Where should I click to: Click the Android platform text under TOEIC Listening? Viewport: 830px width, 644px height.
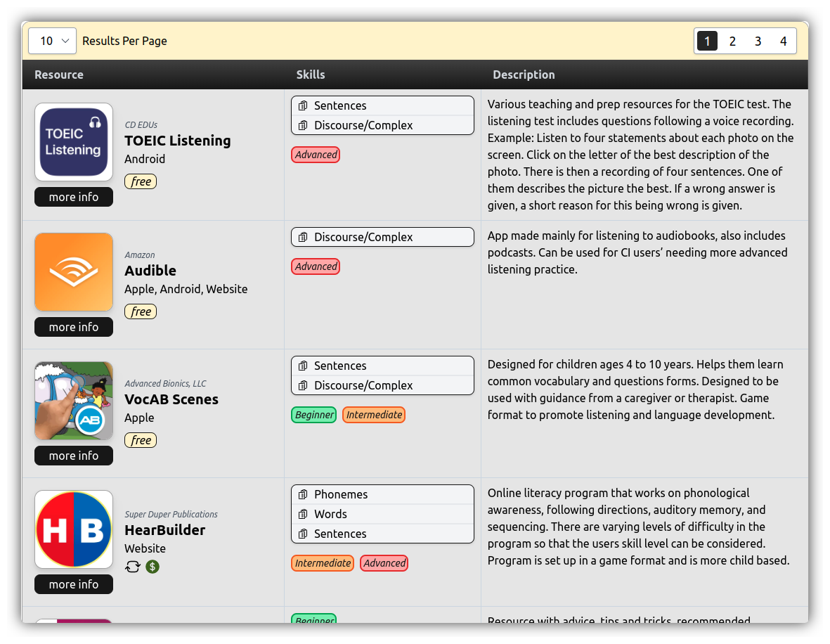pos(145,159)
